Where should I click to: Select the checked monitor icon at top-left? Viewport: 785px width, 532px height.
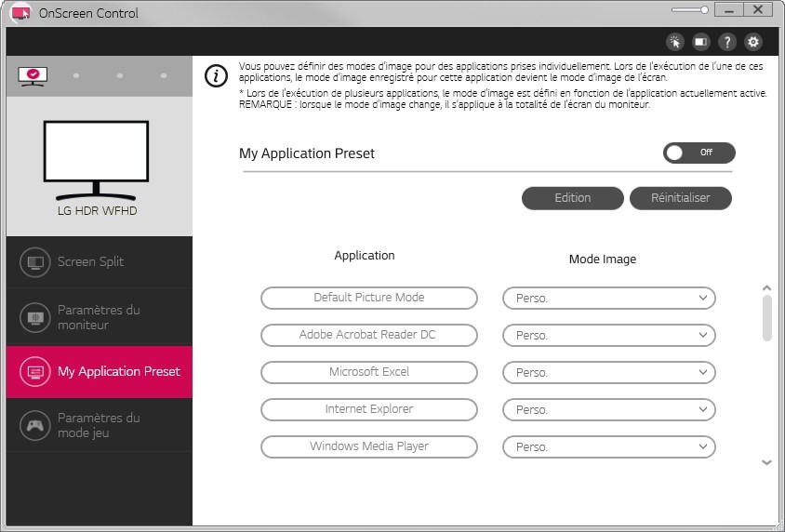tap(33, 75)
